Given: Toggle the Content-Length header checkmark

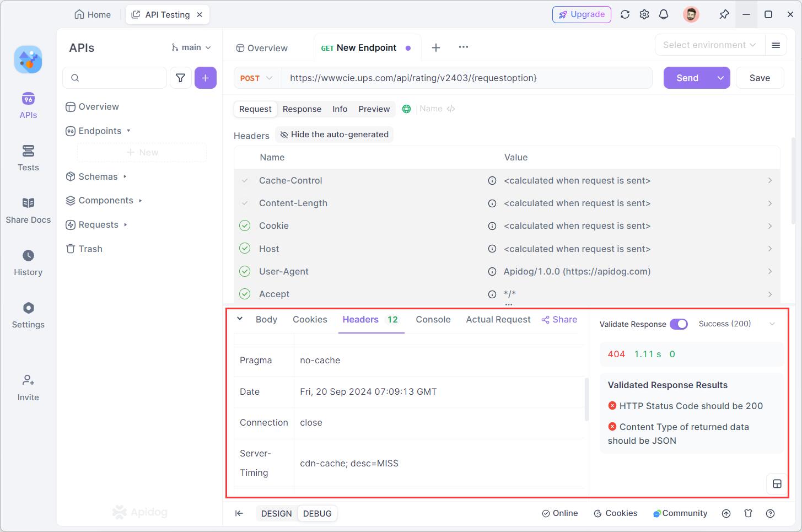Looking at the screenshot, I should (x=245, y=203).
